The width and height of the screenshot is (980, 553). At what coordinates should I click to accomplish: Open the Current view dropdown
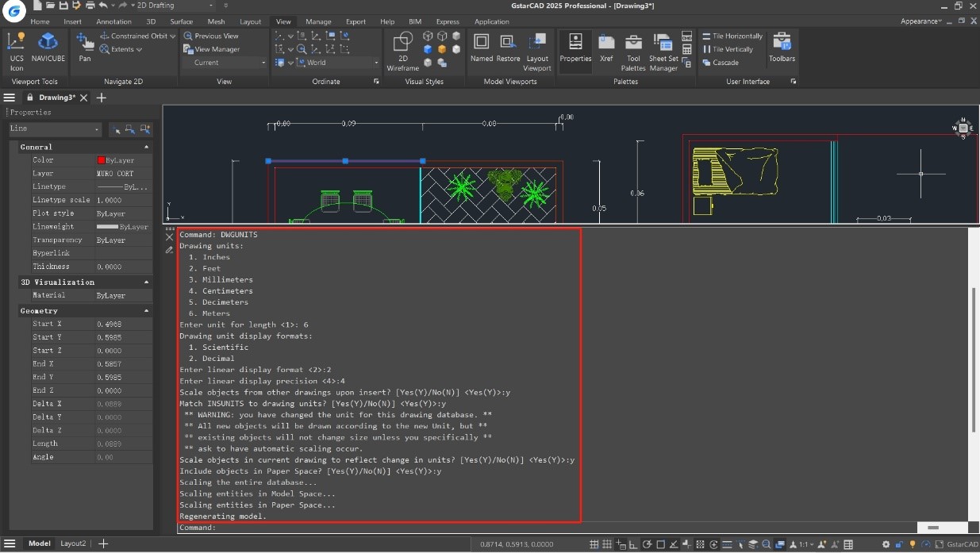tap(264, 62)
